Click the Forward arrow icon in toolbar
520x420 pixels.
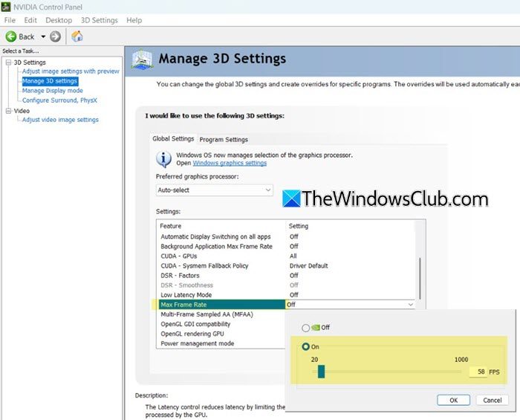coord(56,36)
